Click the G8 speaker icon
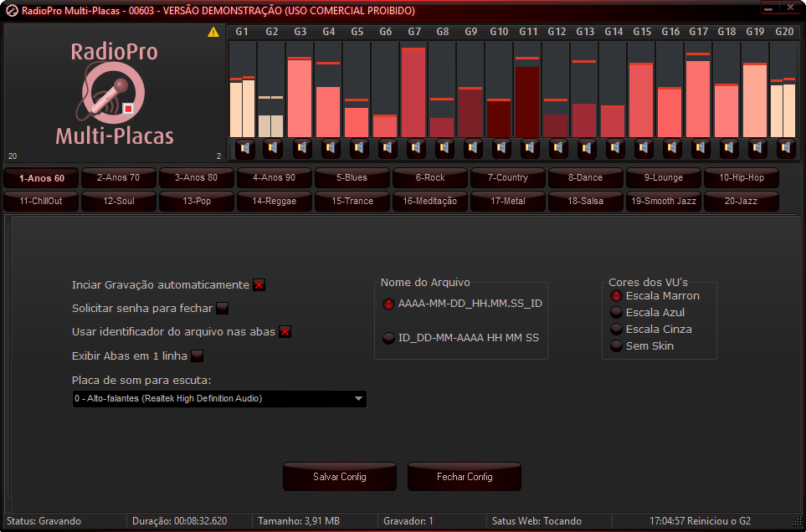Viewport: 806px width, 532px height. (444, 148)
